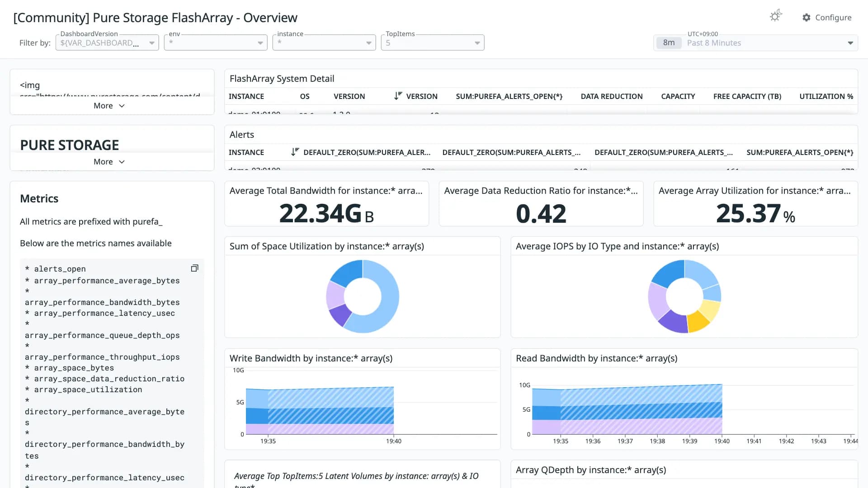Screen dimensions: 868x488
Task: Click the 0.42 data reduction ratio value
Action: (x=541, y=213)
